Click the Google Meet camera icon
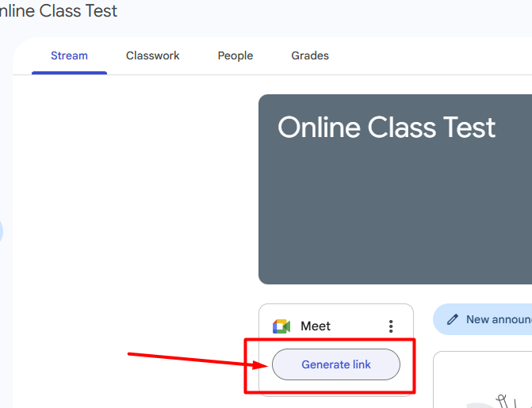 pos(281,326)
